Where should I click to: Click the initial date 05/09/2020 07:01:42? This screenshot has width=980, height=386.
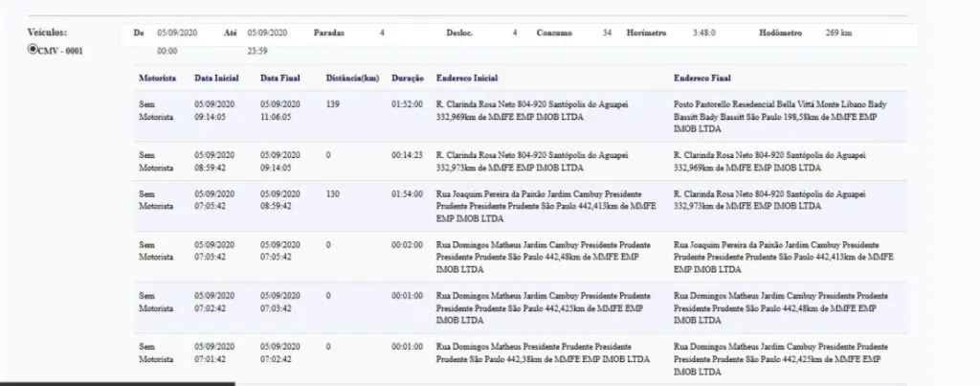pyautogui.click(x=214, y=352)
